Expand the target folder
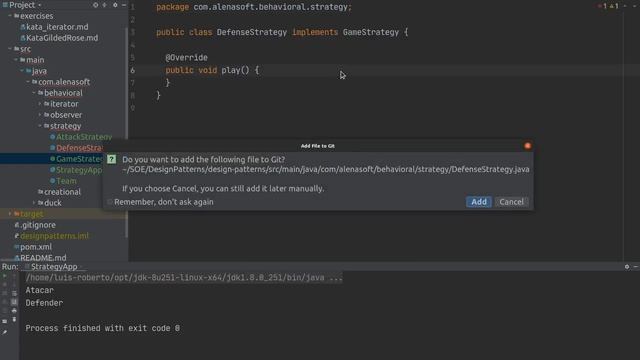Image resolution: width=640 pixels, height=360 pixels. (x=10, y=213)
